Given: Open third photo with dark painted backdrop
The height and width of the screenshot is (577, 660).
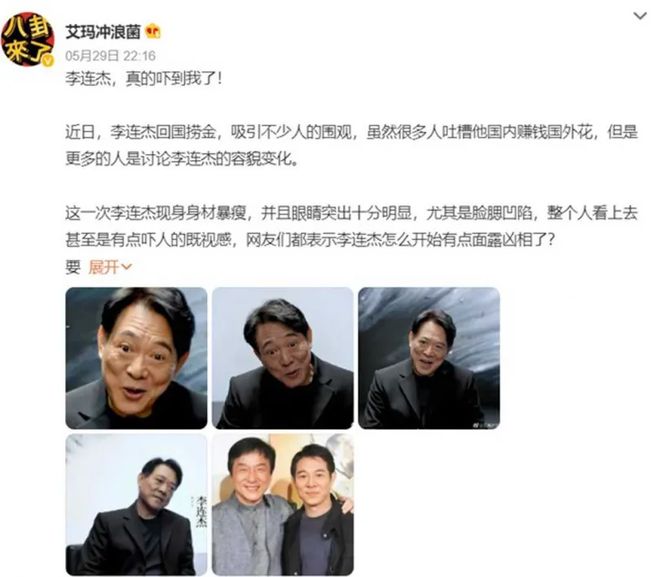Looking at the screenshot, I should 429,358.
